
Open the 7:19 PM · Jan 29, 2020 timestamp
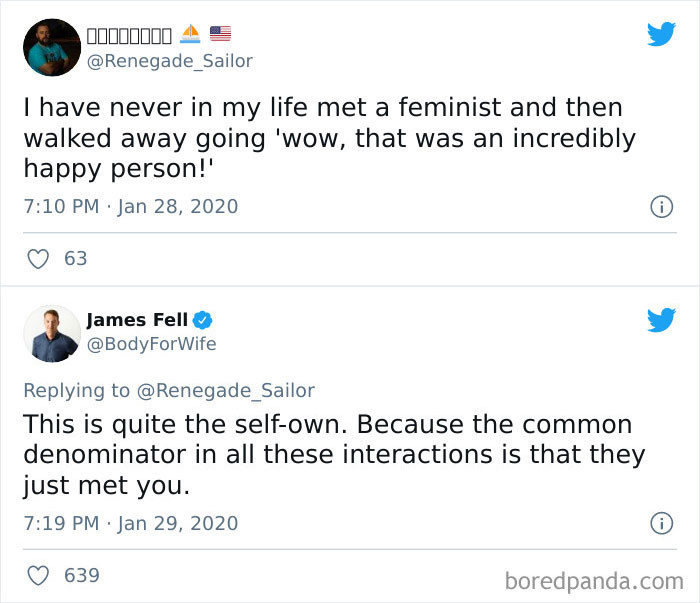click(130, 523)
